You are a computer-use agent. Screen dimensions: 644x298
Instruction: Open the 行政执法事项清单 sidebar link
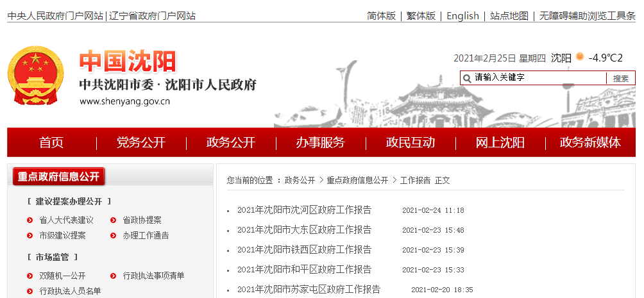point(153,276)
